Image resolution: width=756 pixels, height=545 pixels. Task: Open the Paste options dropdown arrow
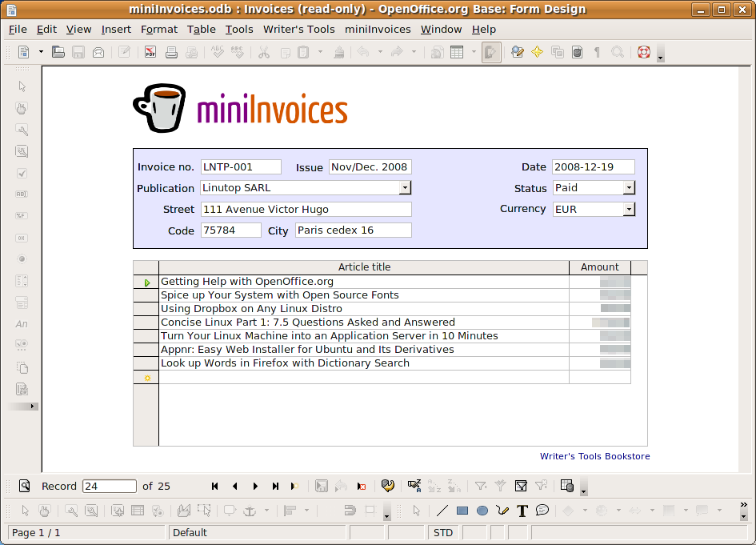[320, 51]
